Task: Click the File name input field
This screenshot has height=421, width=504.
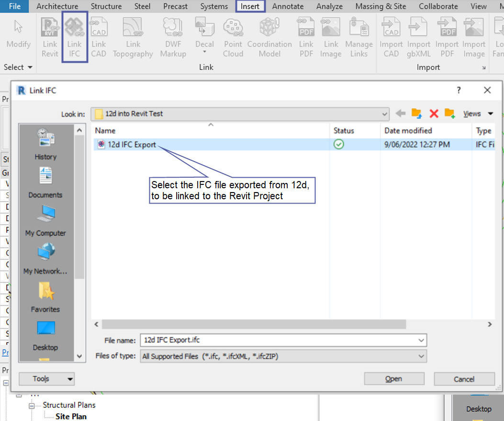Action: (280, 340)
